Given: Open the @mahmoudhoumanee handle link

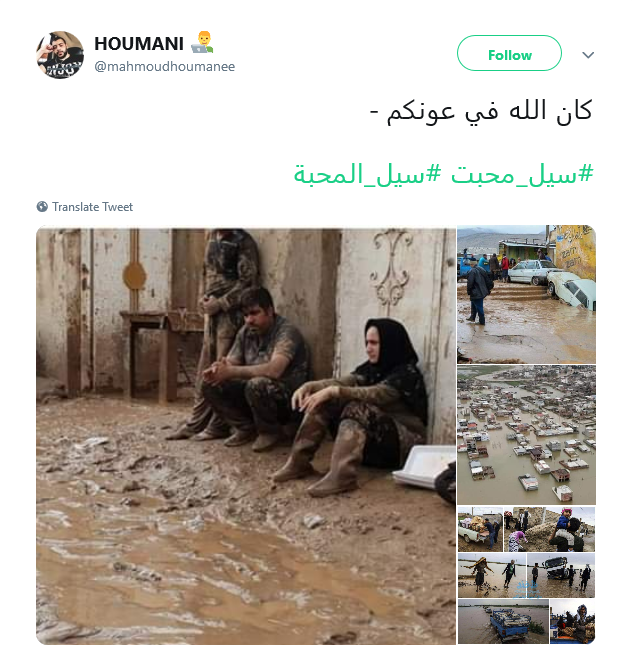Looking at the screenshot, I should (164, 66).
